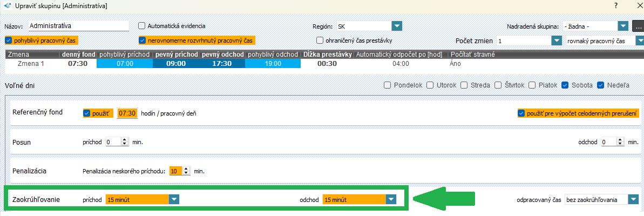Select the pevný príchod 09:00 cell
This screenshot has width=644, height=216.
[x=176, y=63]
